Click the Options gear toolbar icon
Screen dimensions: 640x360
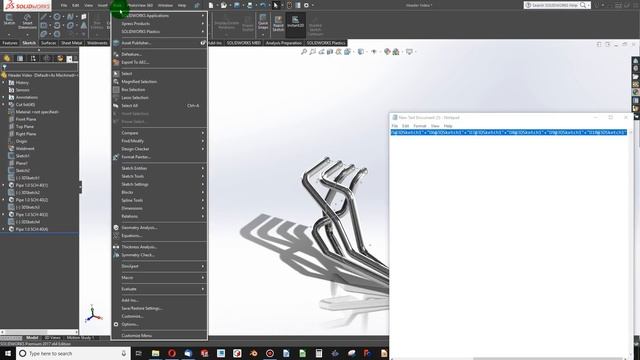(306, 5)
